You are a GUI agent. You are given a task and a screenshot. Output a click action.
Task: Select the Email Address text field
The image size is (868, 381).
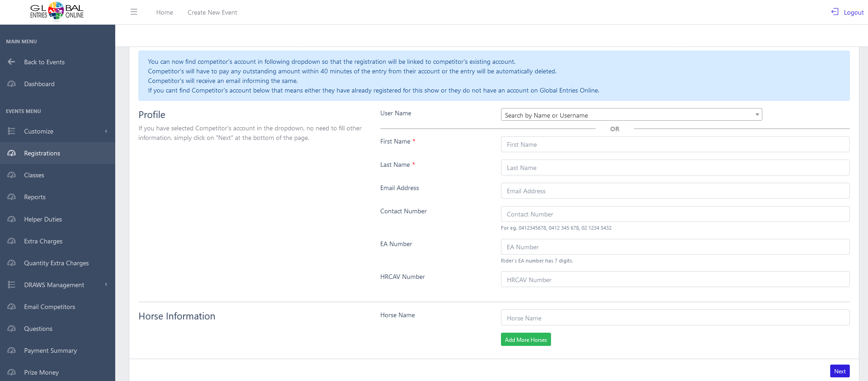675,191
